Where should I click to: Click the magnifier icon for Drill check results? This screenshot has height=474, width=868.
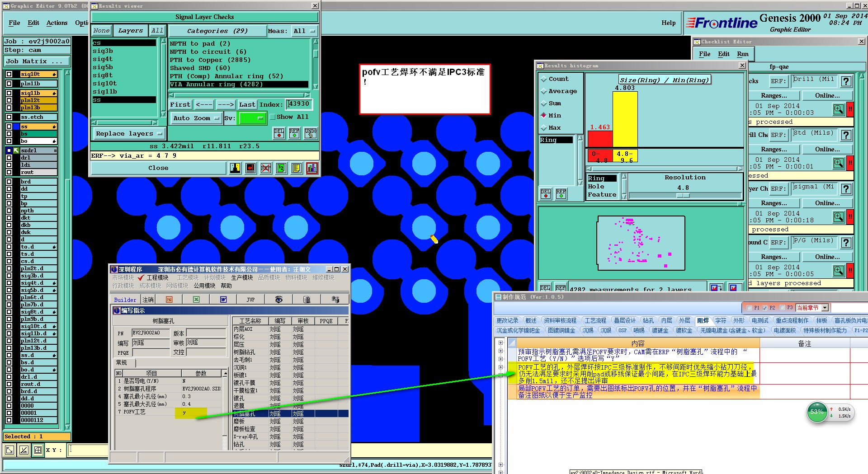[839, 109]
